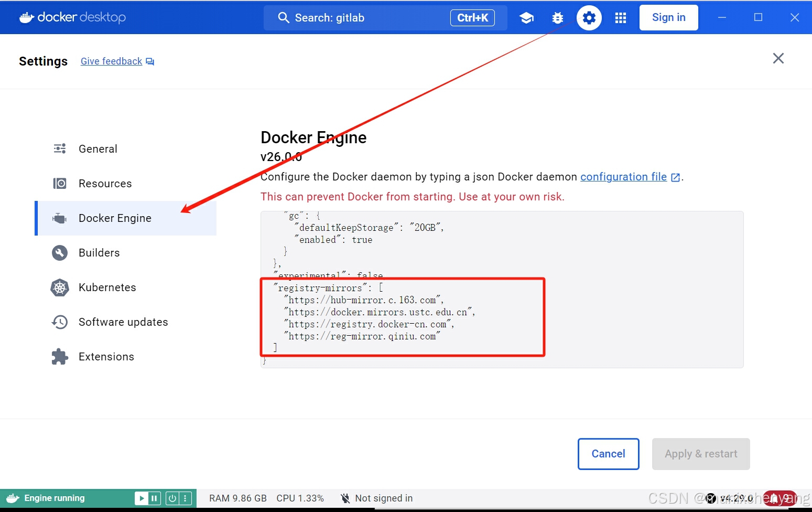
Task: Click the warning text about preventing Docker starting
Action: point(413,197)
